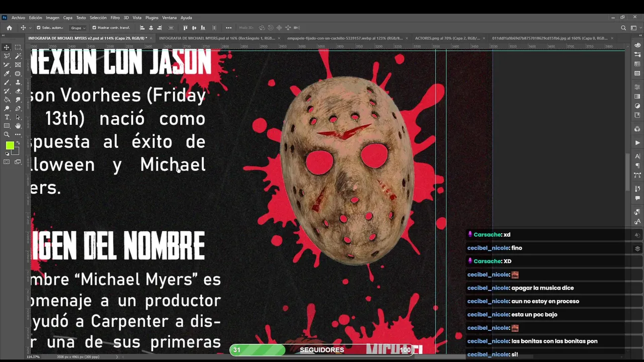The width and height of the screenshot is (644, 362).
Task: Open the Actions panel play icon
Action: 637,143
